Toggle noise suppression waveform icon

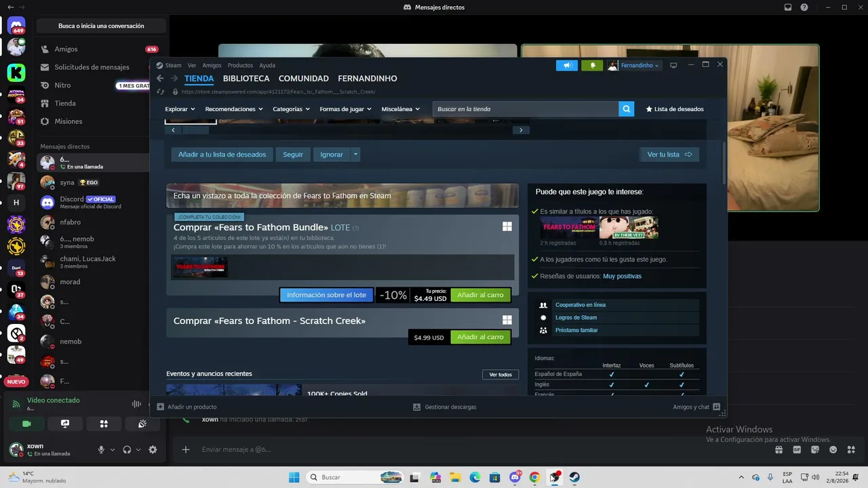tap(136, 404)
